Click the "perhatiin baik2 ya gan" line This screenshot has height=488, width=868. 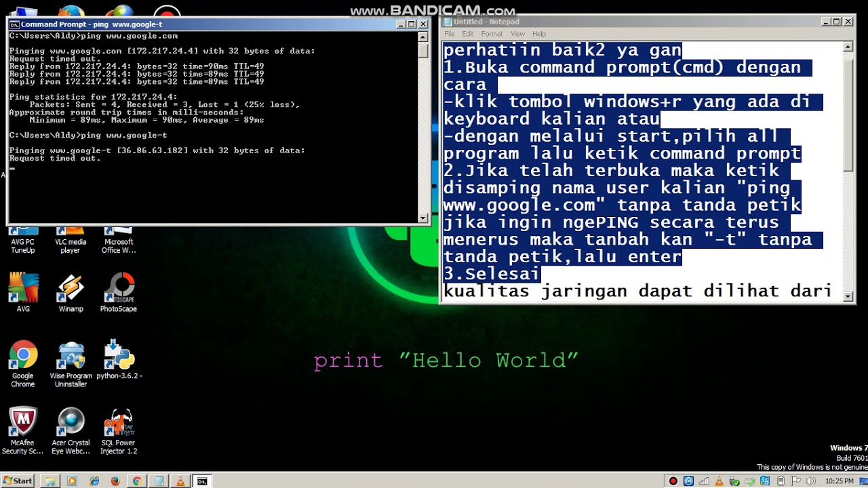pos(562,50)
